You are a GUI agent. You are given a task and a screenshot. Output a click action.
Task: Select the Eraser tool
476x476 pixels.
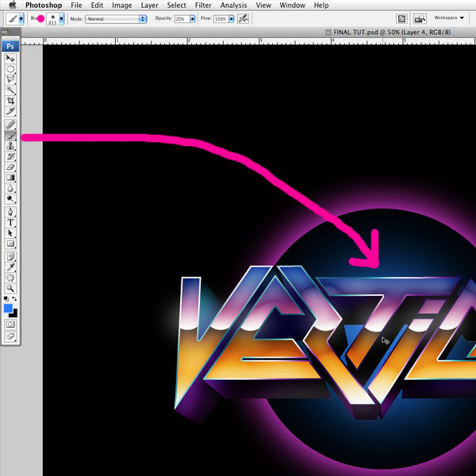click(11, 167)
